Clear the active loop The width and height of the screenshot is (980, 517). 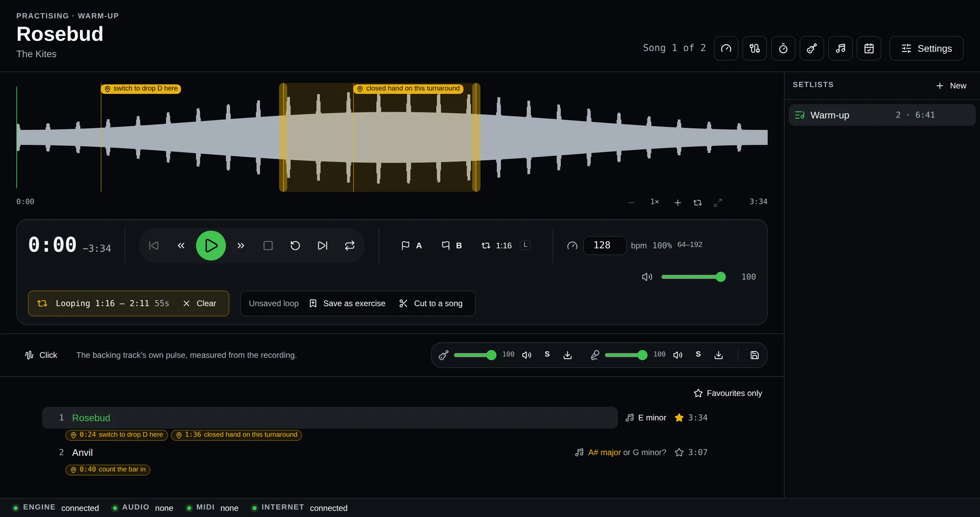point(200,303)
